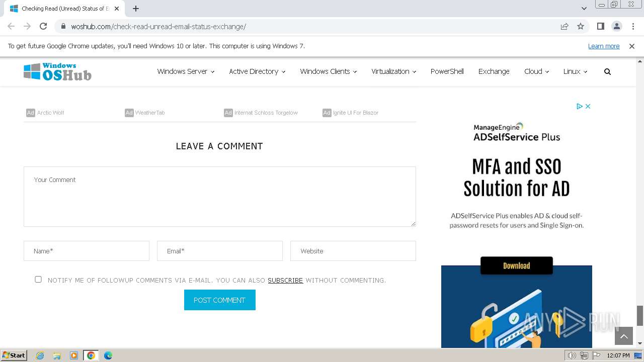
Task: Expand the Cloud menu
Action: click(x=536, y=71)
